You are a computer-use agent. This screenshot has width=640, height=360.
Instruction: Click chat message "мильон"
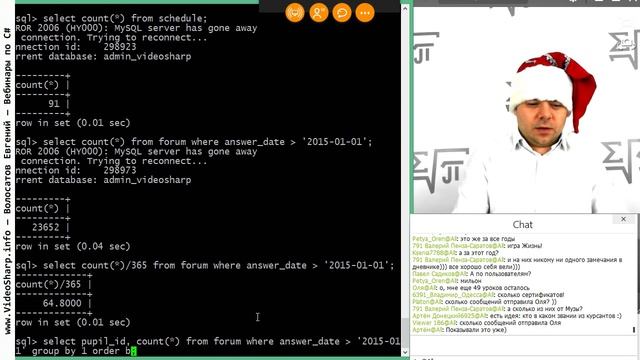470,281
